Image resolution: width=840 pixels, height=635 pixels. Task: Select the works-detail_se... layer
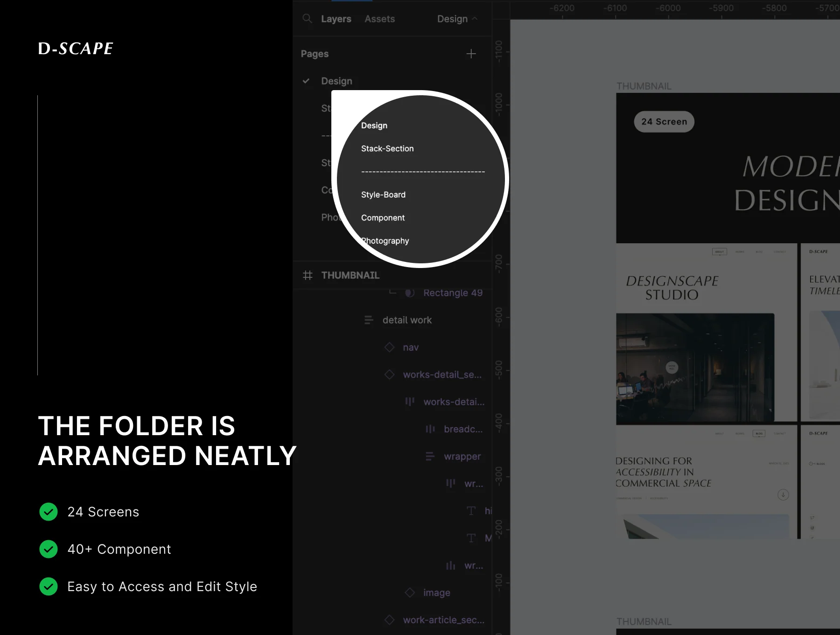(x=442, y=374)
